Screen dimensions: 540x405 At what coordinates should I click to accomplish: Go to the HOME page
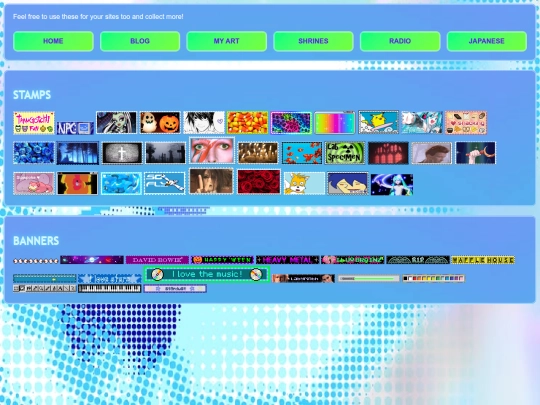[53, 41]
